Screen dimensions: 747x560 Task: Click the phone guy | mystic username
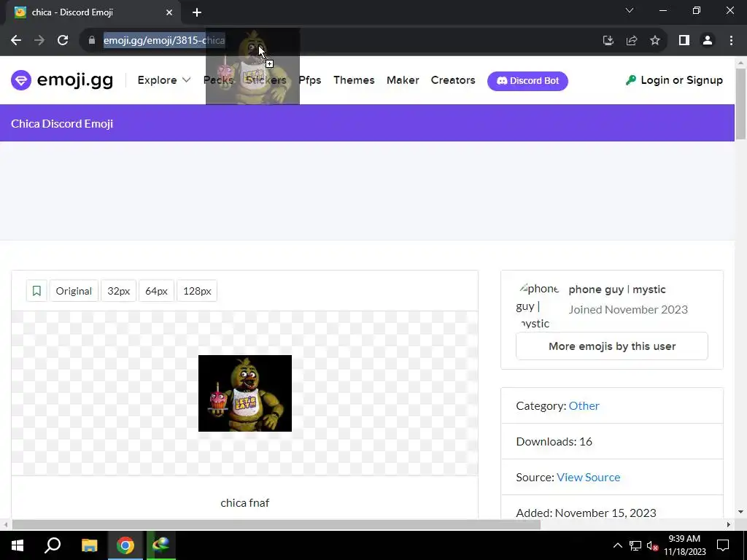[617, 289]
